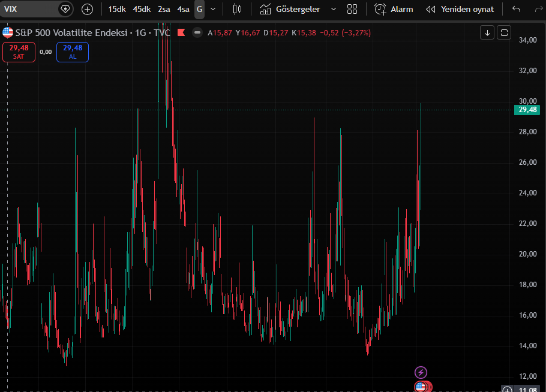546x392 pixels.
Task: Open the Göstergeler indicators dialog
Action: (290, 10)
